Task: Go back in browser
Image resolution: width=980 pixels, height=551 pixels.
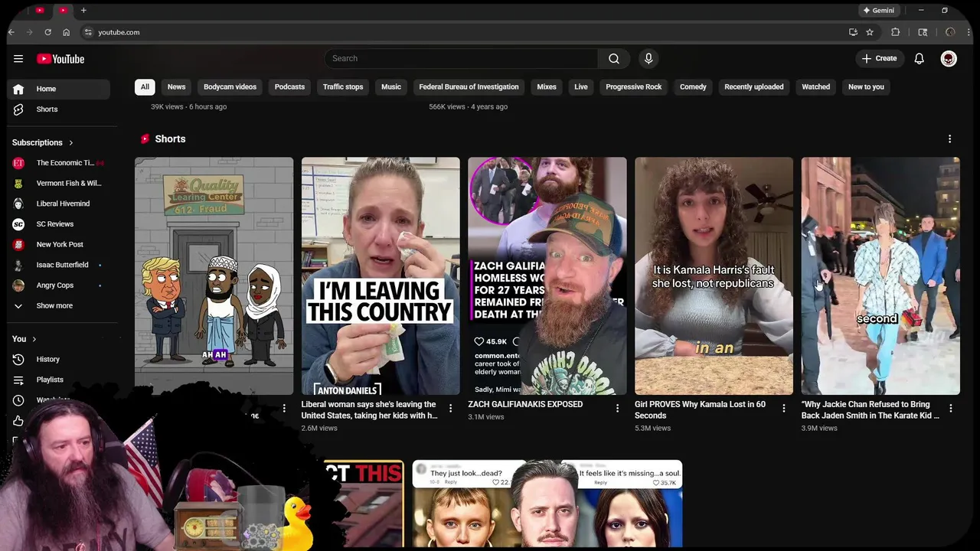Action: (11, 32)
